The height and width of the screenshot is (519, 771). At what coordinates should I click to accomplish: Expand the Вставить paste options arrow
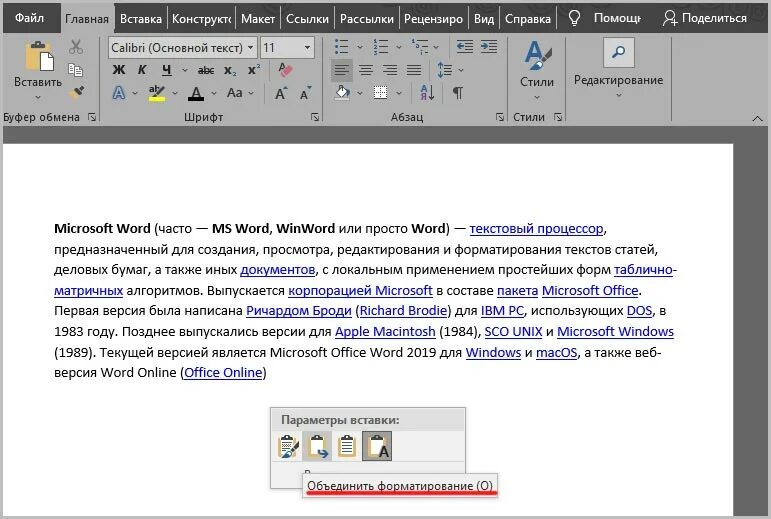[x=38, y=97]
